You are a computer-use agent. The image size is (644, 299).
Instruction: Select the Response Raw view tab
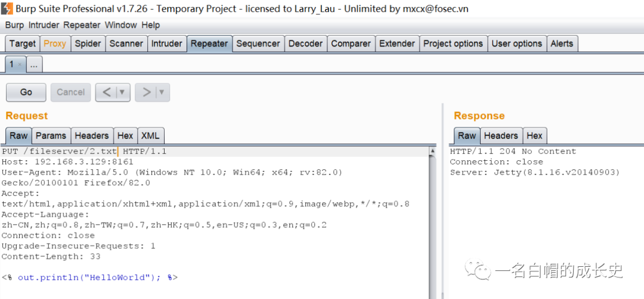(467, 136)
